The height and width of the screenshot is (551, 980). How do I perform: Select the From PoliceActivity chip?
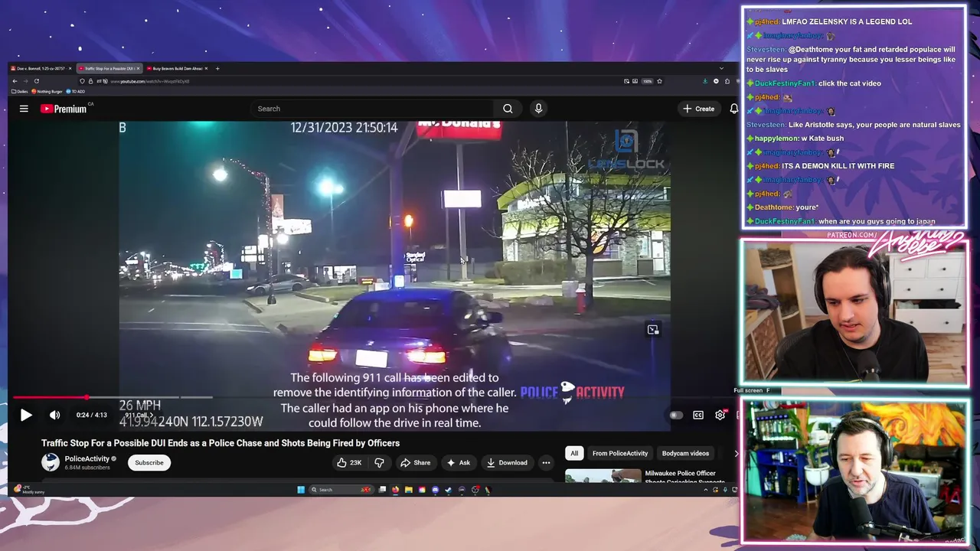point(620,453)
